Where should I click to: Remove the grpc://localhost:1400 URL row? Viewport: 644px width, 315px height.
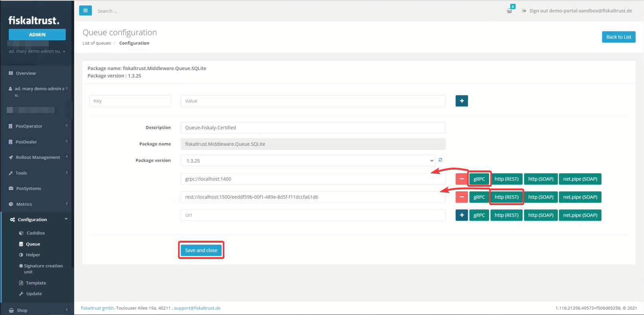point(462,179)
